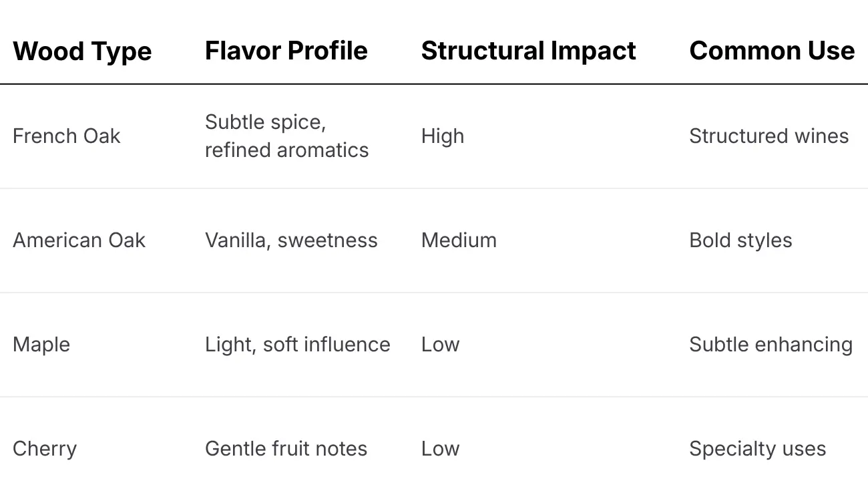868x501 pixels.
Task: Click the 'Gentle fruit notes' cell
Action: [x=286, y=449]
